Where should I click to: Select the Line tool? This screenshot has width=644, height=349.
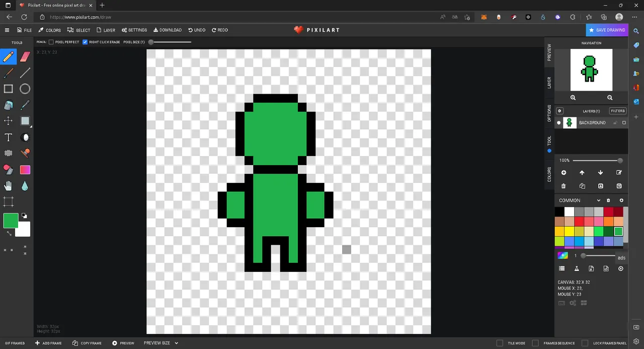pos(25,73)
